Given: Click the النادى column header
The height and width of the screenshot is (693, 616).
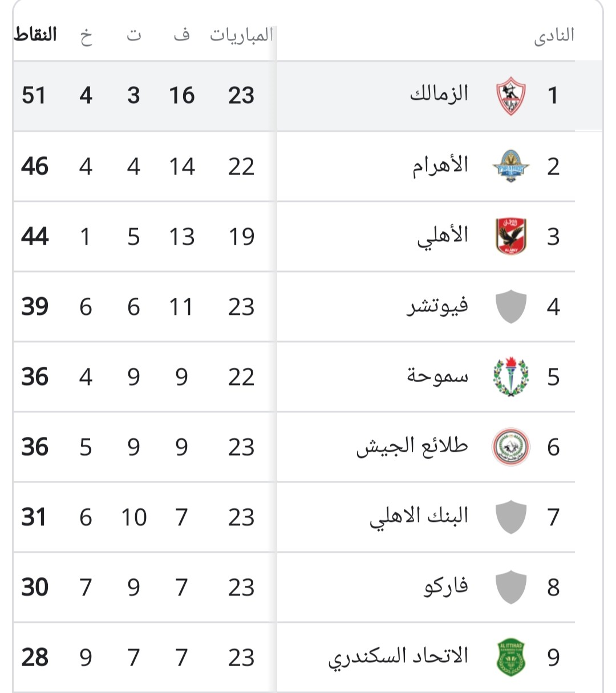Looking at the screenshot, I should (554, 37).
